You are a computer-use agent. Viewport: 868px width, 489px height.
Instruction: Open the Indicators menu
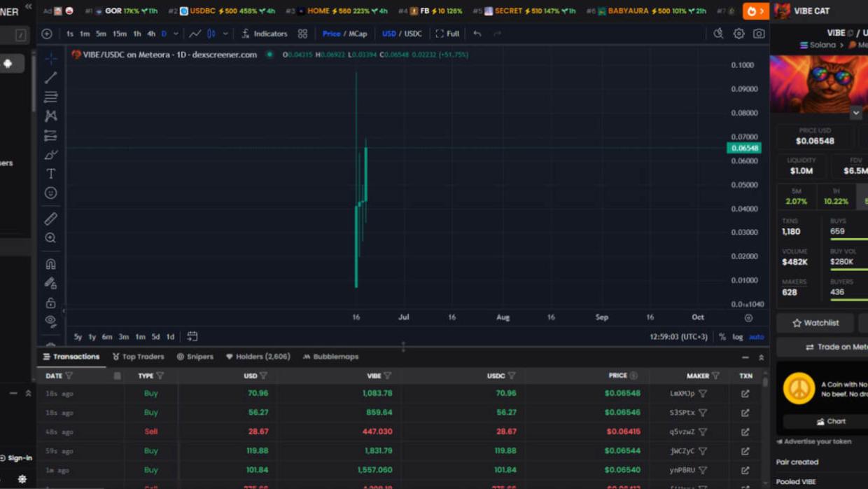[265, 34]
